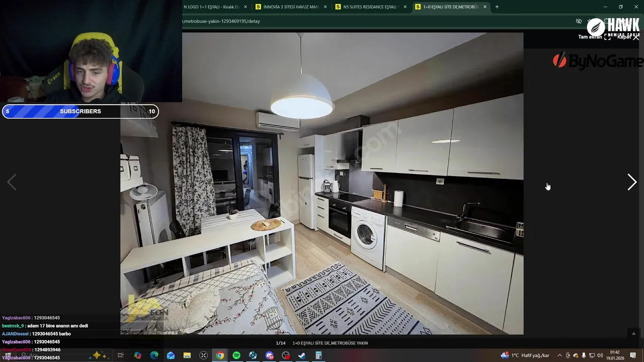The width and height of the screenshot is (644, 362).
Task: Close the İNNOVİA 3 SİTESİ tab
Action: (x=325, y=7)
